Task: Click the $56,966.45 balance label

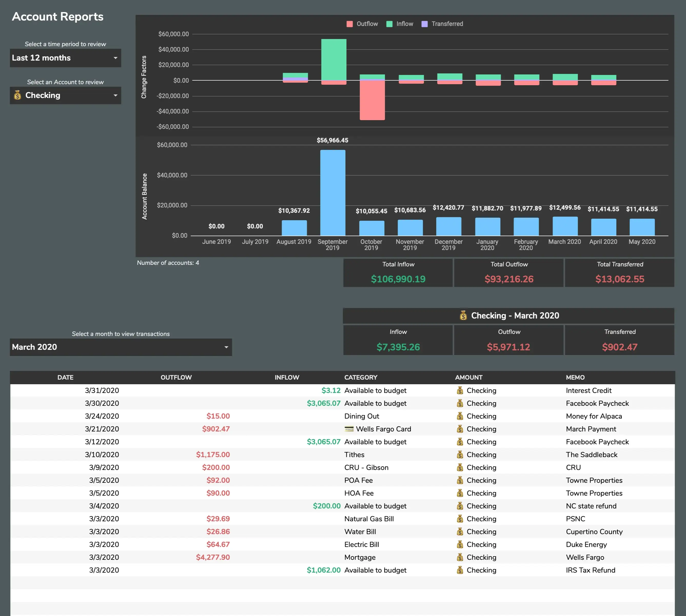Action: click(x=332, y=140)
